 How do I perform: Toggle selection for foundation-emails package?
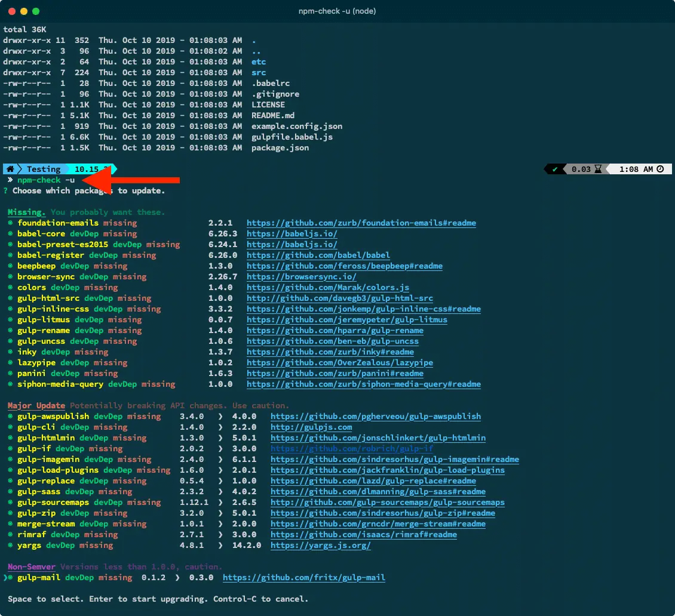(x=10, y=223)
